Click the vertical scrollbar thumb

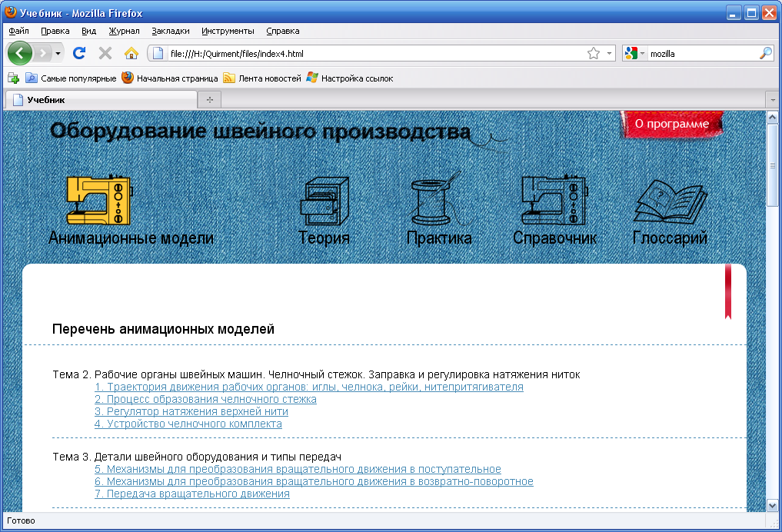(x=772, y=165)
